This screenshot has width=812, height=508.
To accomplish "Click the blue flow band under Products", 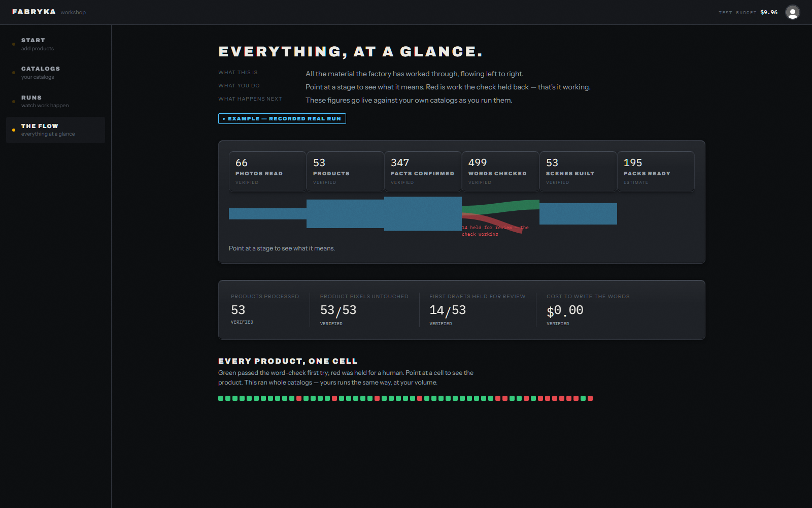I will click(x=345, y=214).
